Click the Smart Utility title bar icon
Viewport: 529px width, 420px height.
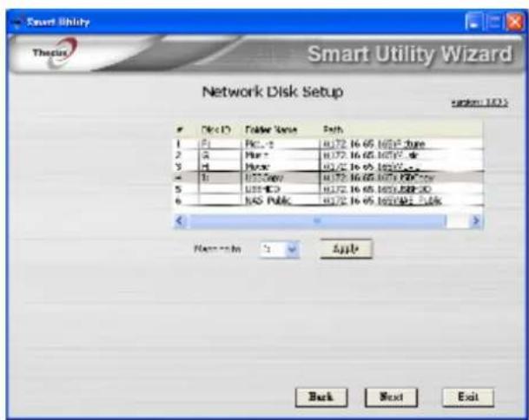pos(17,23)
